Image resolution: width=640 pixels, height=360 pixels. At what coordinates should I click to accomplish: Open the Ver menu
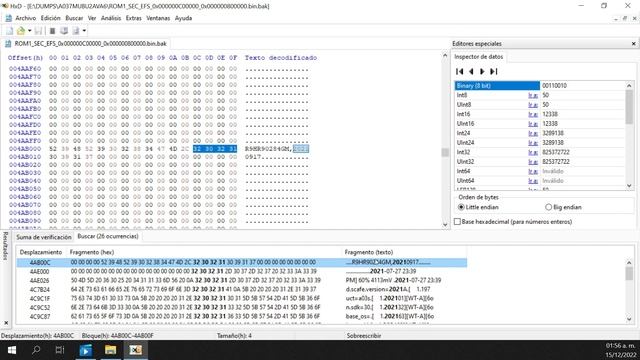(92, 18)
